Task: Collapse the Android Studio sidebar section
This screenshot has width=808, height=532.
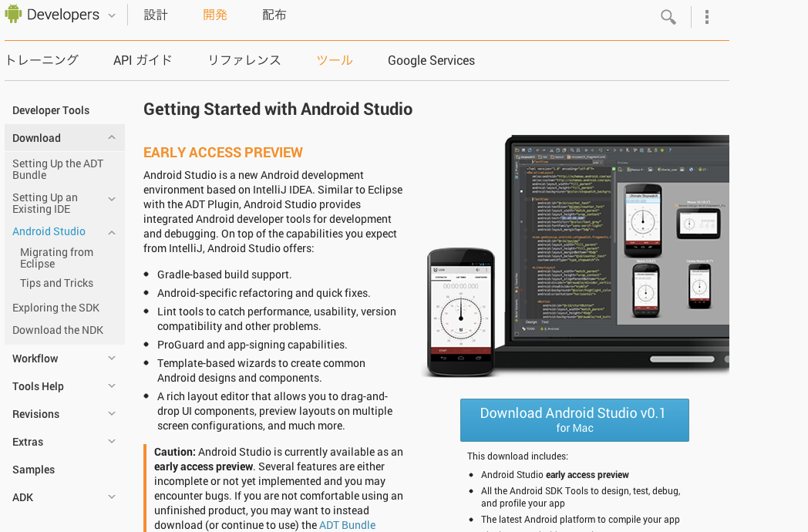Action: point(112,232)
